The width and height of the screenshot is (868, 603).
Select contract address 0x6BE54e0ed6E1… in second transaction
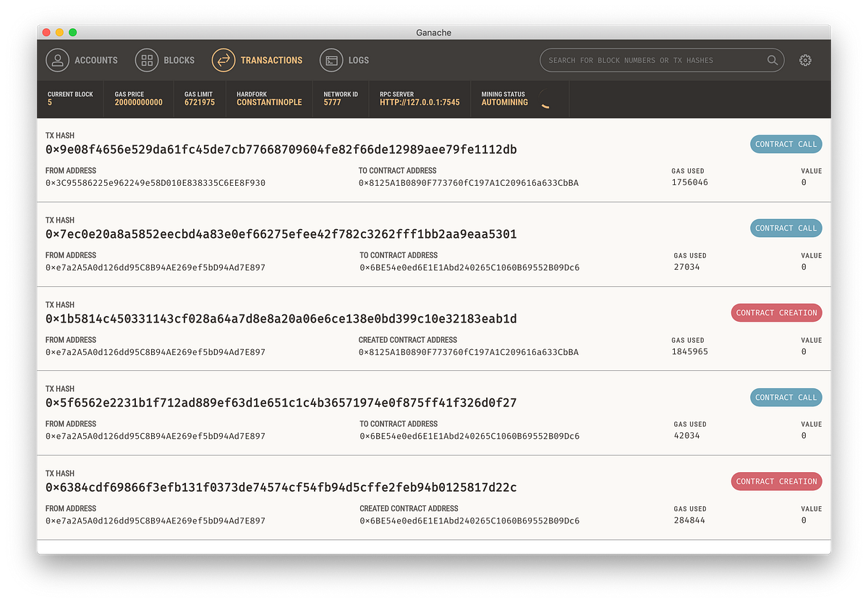coord(469,268)
